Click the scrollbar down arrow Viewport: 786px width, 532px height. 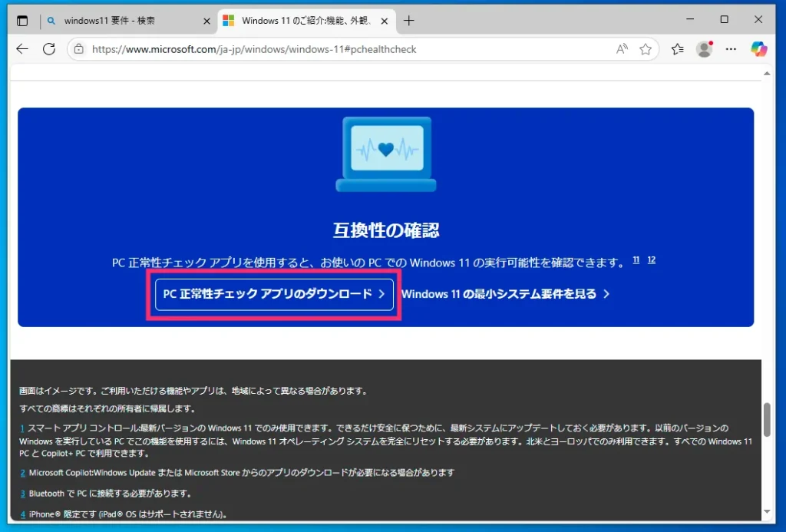tap(767, 511)
